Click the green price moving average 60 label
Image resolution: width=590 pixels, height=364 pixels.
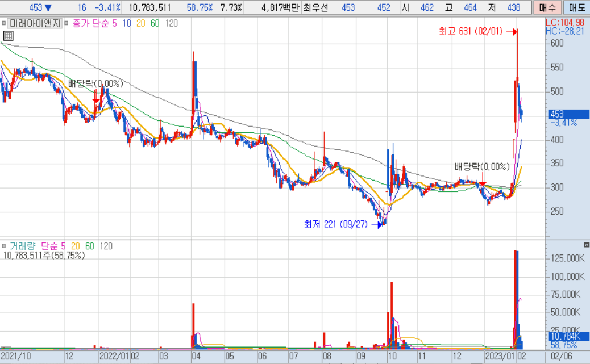[x=155, y=23]
